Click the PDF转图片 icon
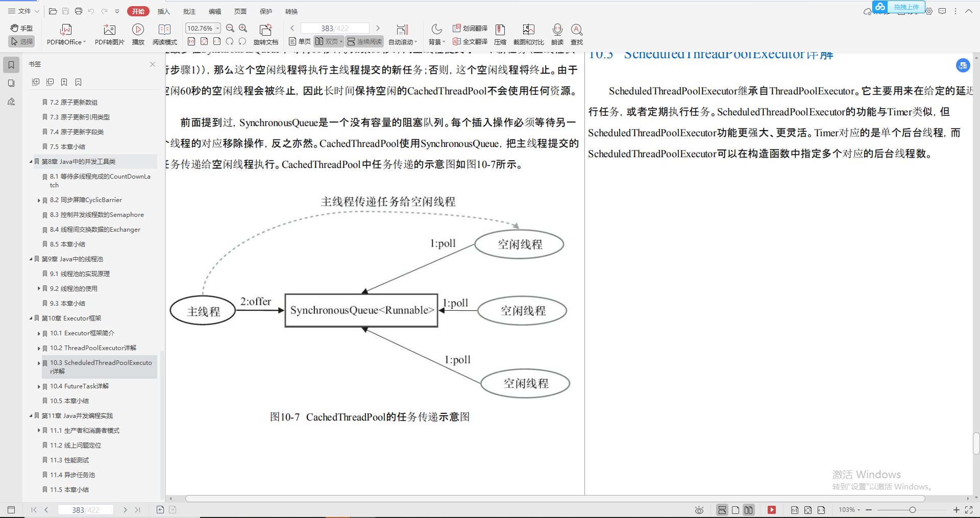 [x=109, y=30]
